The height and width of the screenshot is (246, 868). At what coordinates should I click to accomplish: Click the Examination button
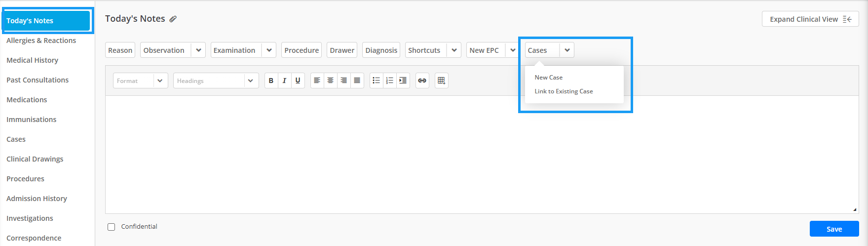236,50
